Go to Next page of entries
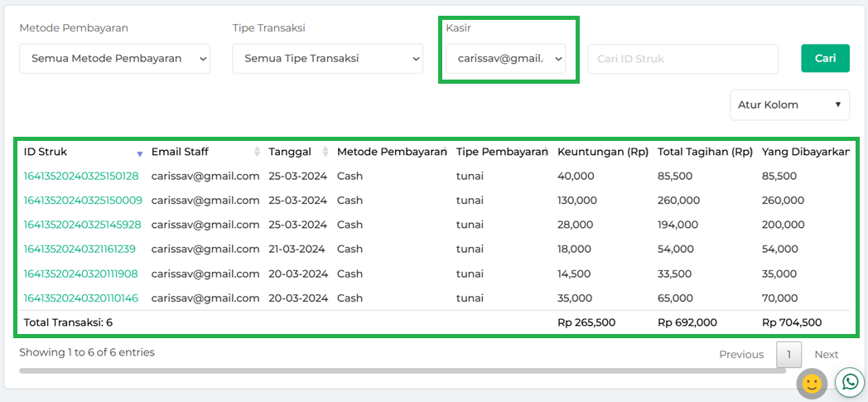 click(x=826, y=355)
